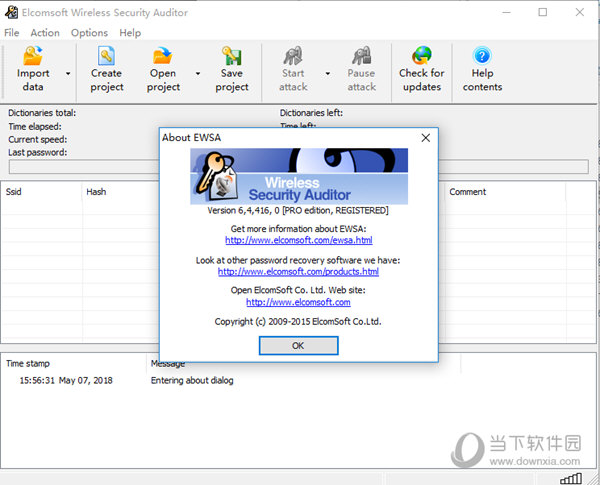The height and width of the screenshot is (485, 600).
Task: Click the signal strength icon in status bar
Action: (571, 478)
